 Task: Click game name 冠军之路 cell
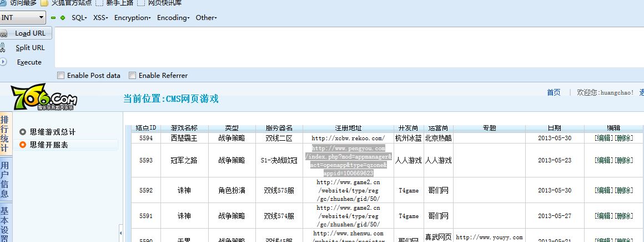(184, 161)
